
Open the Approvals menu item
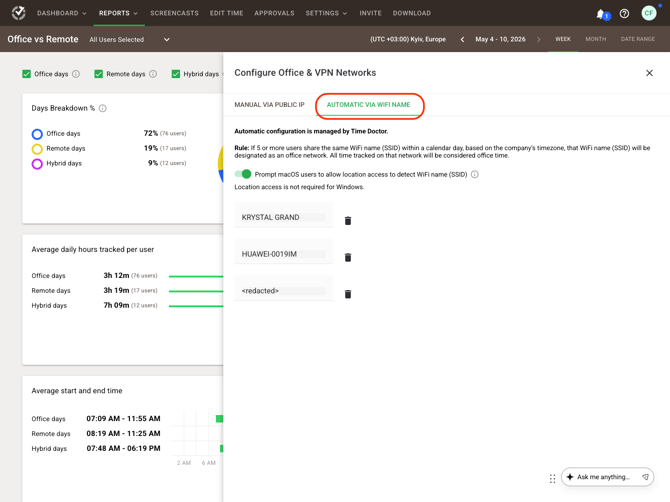click(x=274, y=13)
